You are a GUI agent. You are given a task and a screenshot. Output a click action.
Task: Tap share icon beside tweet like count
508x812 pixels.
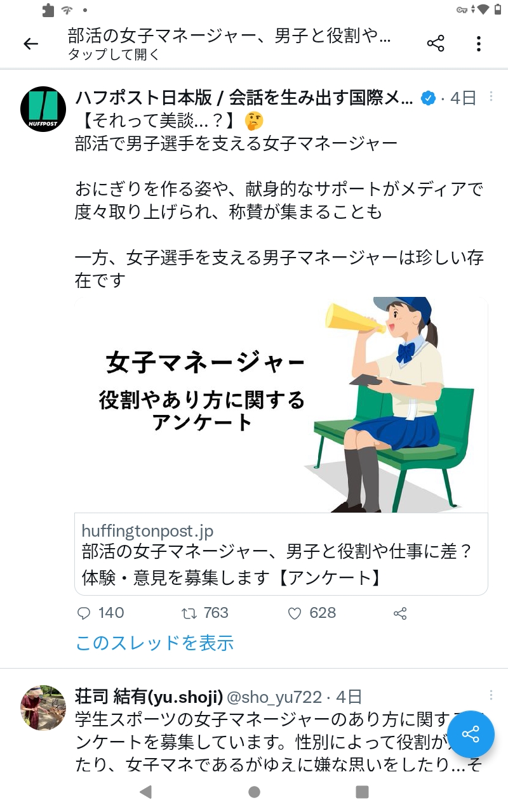tap(400, 613)
